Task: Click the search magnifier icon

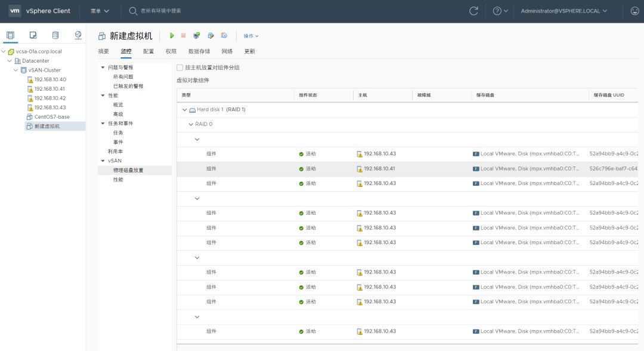Action: tap(132, 11)
